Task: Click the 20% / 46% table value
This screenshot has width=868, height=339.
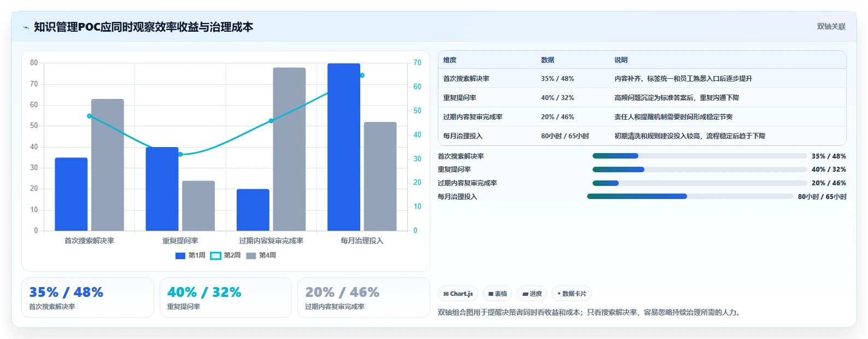Action: tap(558, 117)
